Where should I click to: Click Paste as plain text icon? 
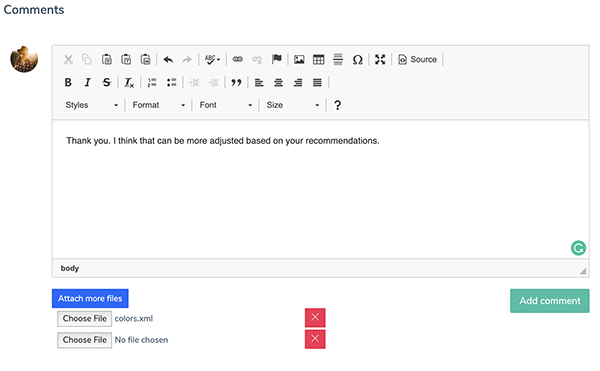(126, 59)
